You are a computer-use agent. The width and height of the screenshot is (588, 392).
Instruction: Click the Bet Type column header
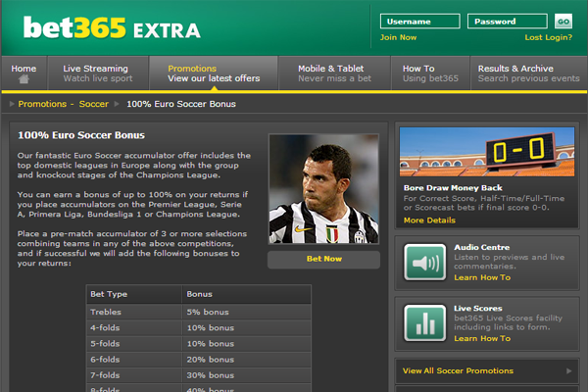pyautogui.click(x=134, y=294)
